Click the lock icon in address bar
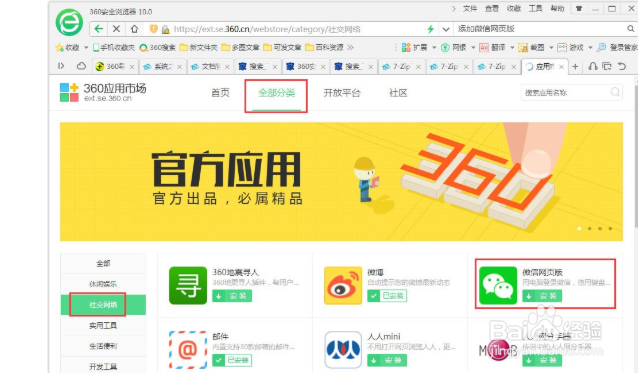This screenshot has width=638, height=373. pos(165,29)
